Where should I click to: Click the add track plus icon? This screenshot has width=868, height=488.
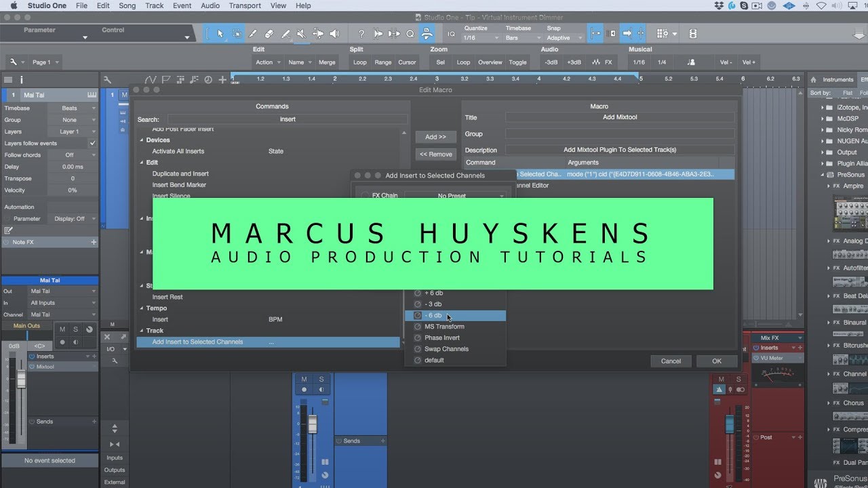tap(222, 80)
